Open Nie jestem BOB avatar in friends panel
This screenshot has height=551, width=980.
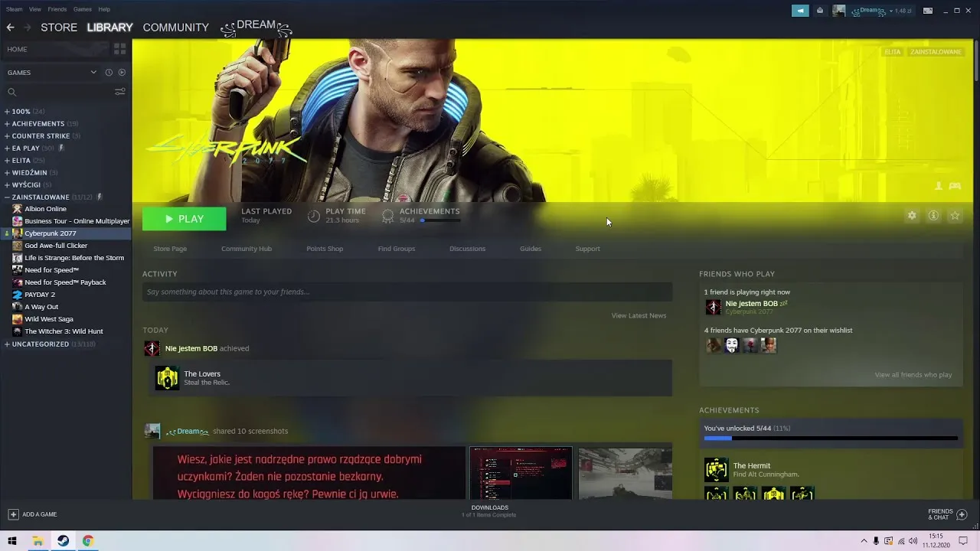click(x=713, y=307)
